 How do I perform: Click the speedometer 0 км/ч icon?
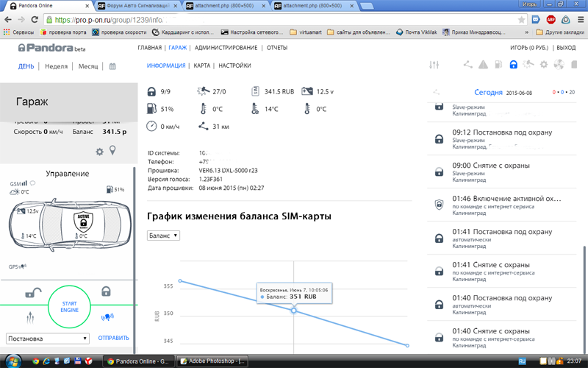point(151,126)
